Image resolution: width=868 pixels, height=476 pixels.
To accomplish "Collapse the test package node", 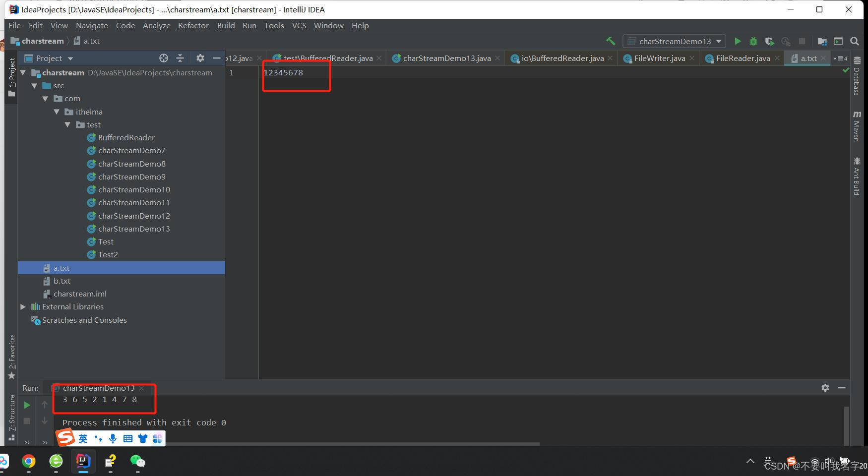I will 68,125.
